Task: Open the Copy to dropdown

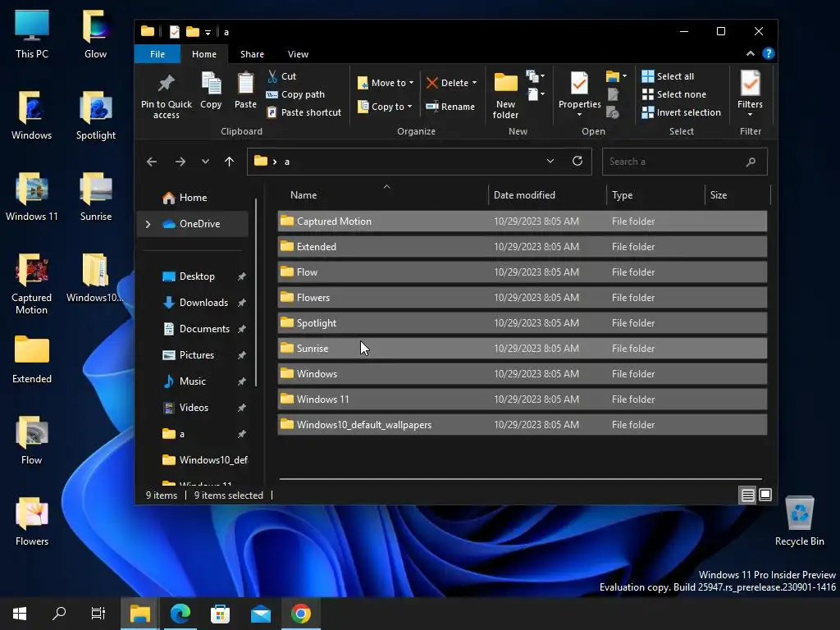Action: [385, 106]
